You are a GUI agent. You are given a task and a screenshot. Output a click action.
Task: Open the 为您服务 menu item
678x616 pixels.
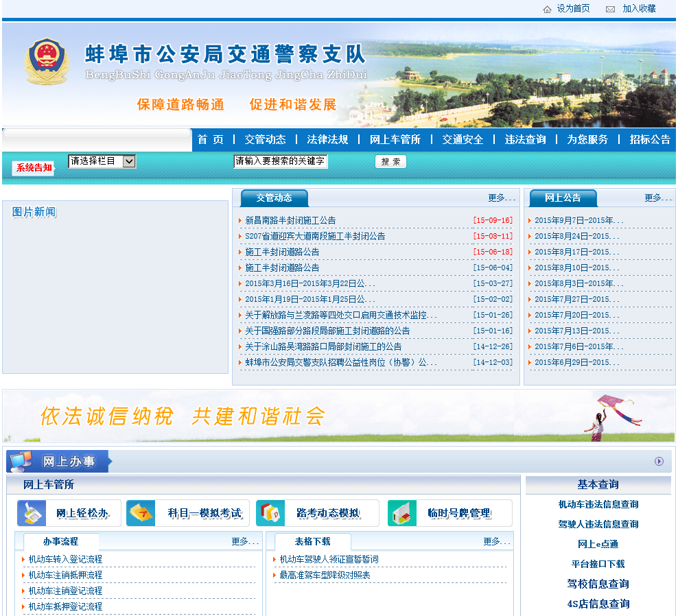(587, 140)
